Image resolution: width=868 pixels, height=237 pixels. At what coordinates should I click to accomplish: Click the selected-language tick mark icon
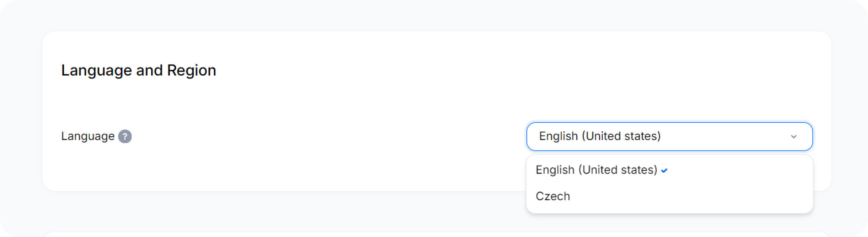[x=664, y=170]
